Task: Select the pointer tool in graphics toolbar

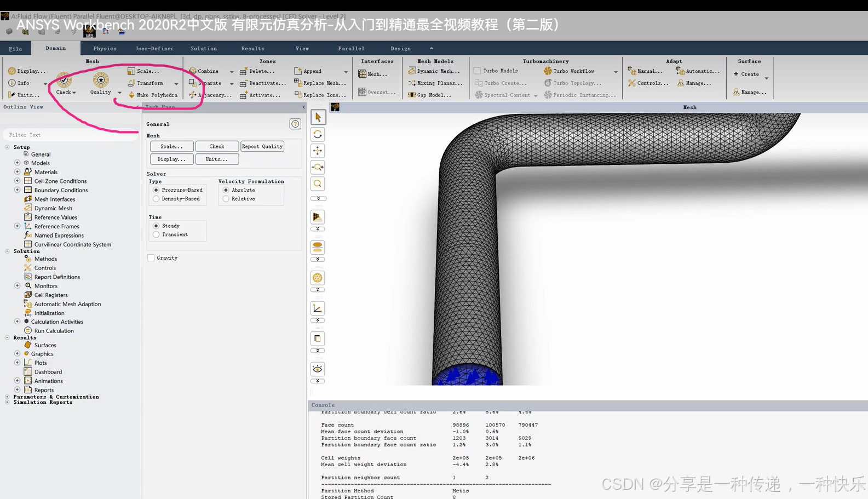Action: [318, 117]
